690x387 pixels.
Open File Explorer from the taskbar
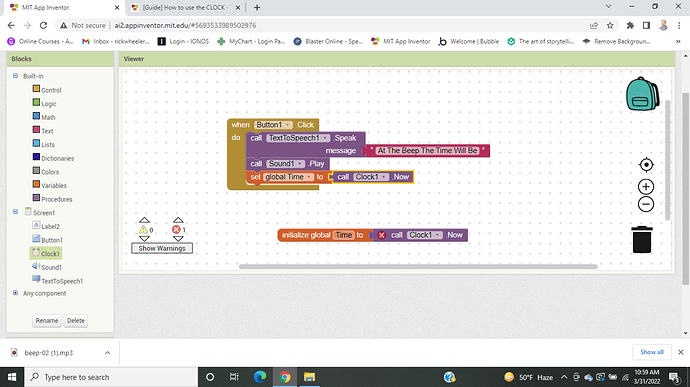pyautogui.click(x=309, y=377)
